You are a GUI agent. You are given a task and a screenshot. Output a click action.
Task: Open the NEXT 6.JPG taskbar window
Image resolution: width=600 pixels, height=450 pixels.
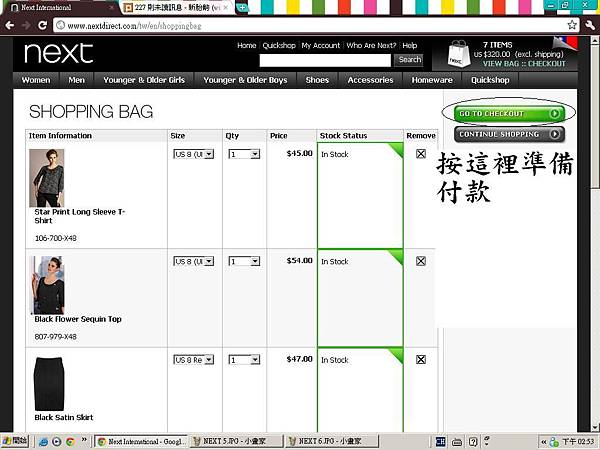point(332,441)
